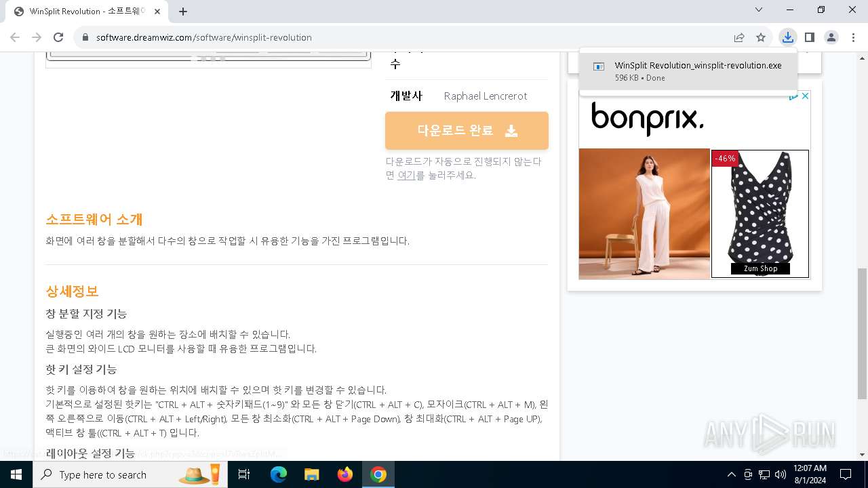Click the address bar URL field
868x488 pixels.
pyautogui.click(x=407, y=37)
